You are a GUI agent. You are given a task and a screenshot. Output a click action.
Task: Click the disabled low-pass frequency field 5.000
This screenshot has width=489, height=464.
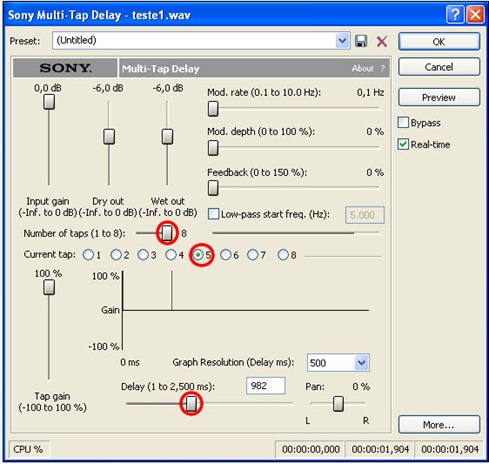[365, 215]
